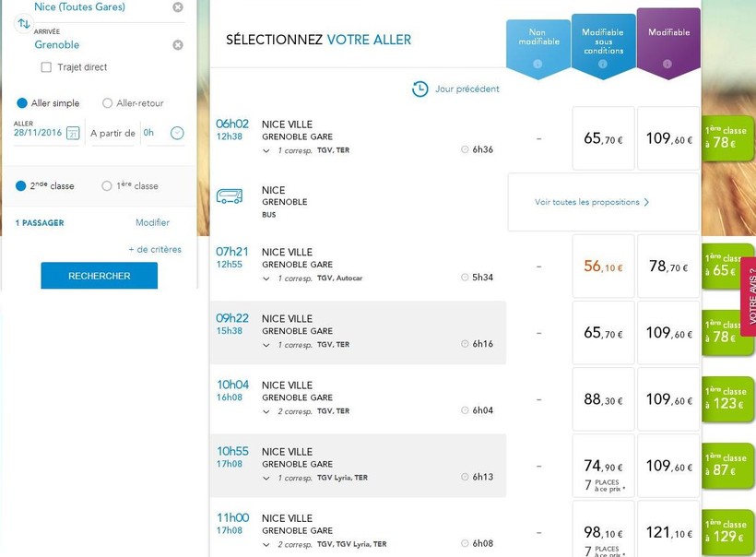Click the RECHERCHER search button
The width and height of the screenshot is (756, 557).
[99, 276]
